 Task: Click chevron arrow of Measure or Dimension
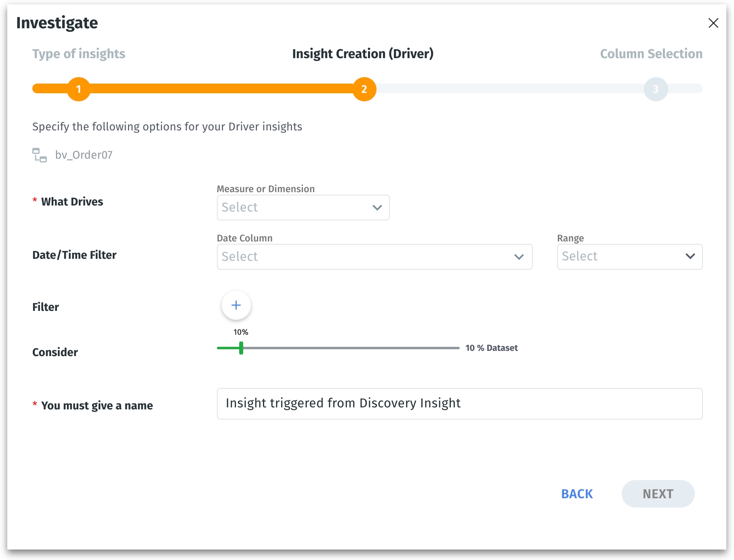point(377,208)
